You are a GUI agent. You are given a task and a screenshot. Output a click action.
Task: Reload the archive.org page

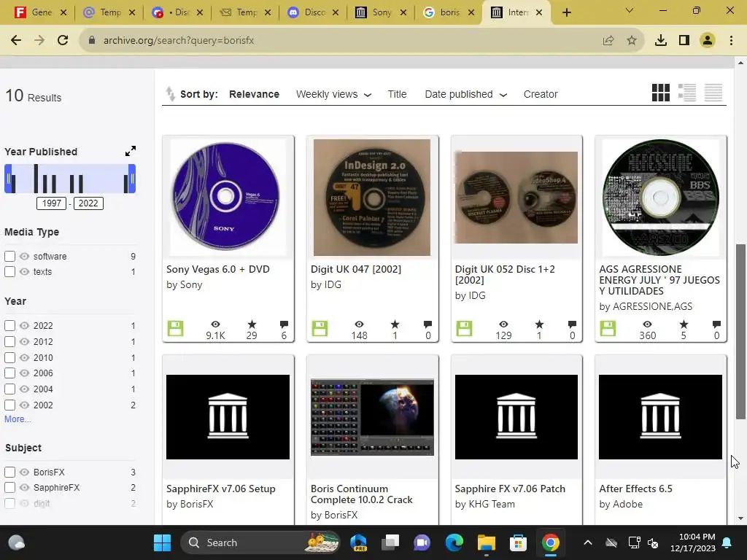point(63,41)
